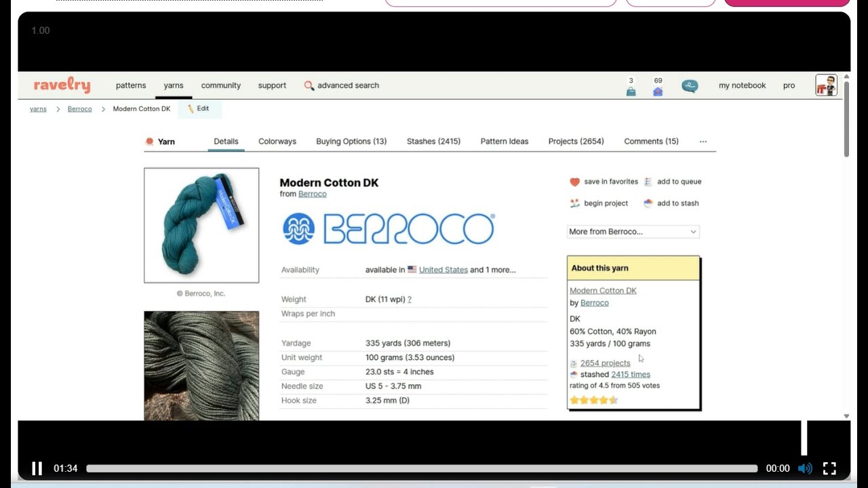This screenshot has width=868, height=488.
Task: Click the "and 1 more..." availability text
Action: (x=493, y=270)
